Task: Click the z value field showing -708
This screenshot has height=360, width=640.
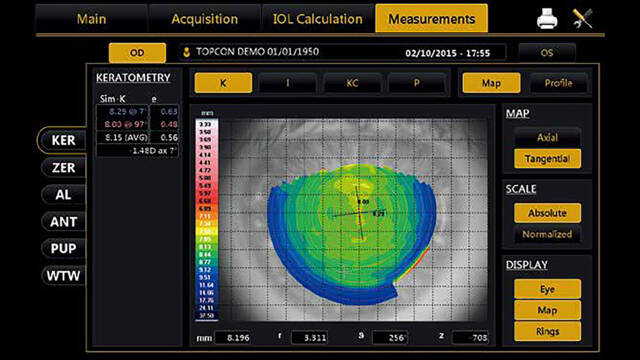Action: click(x=471, y=338)
